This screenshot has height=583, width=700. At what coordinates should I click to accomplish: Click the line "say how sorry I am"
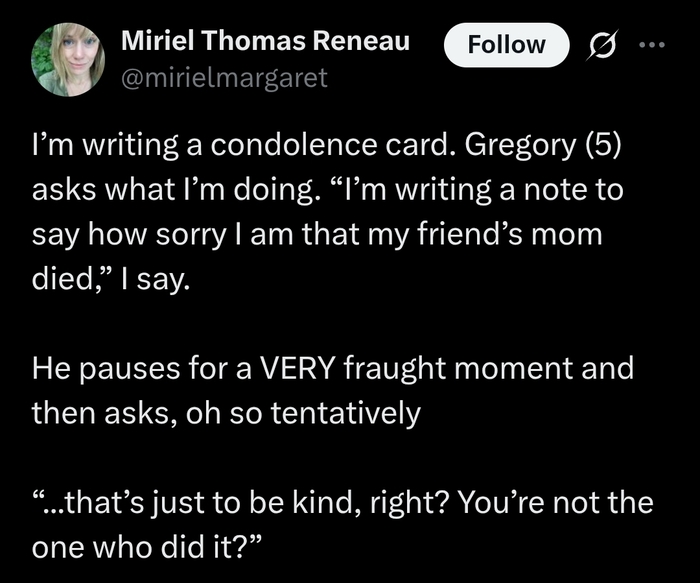click(x=317, y=234)
